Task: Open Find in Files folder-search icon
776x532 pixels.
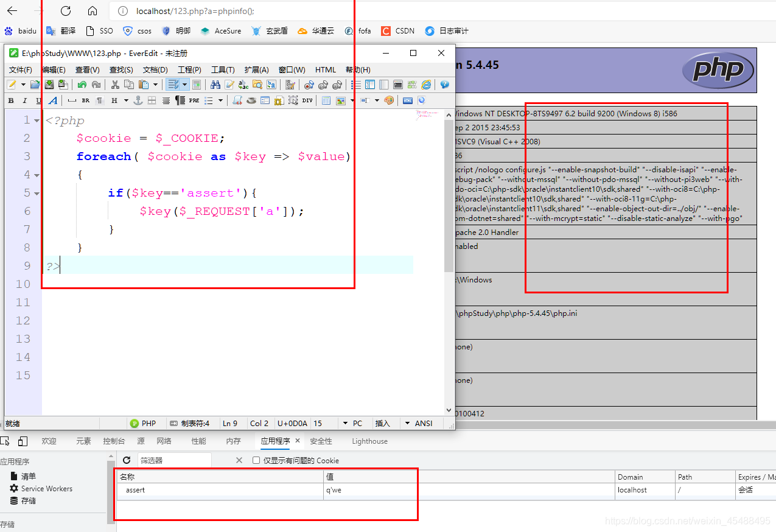Action: point(257,85)
